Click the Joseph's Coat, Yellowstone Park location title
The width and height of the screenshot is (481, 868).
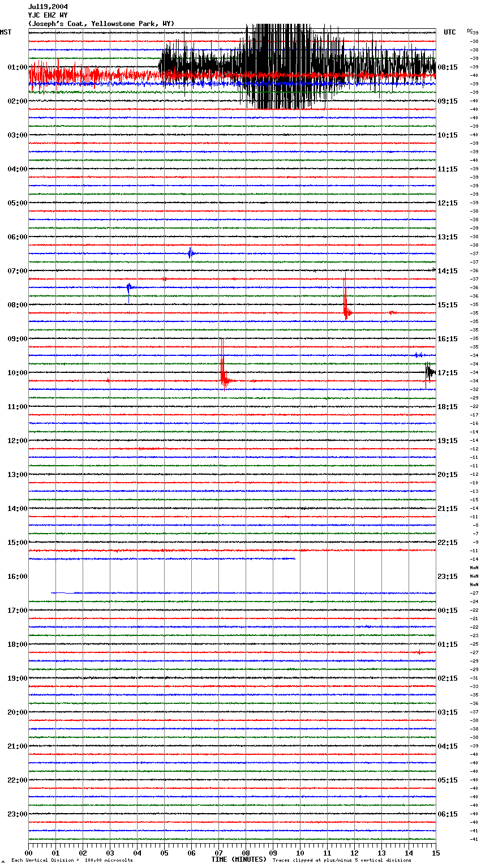(101, 24)
